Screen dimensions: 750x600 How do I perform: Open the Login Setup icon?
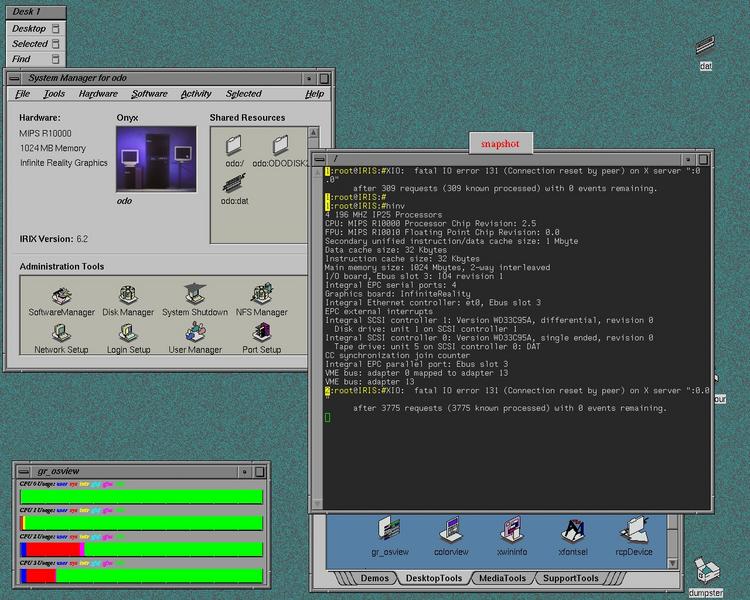tap(128, 339)
